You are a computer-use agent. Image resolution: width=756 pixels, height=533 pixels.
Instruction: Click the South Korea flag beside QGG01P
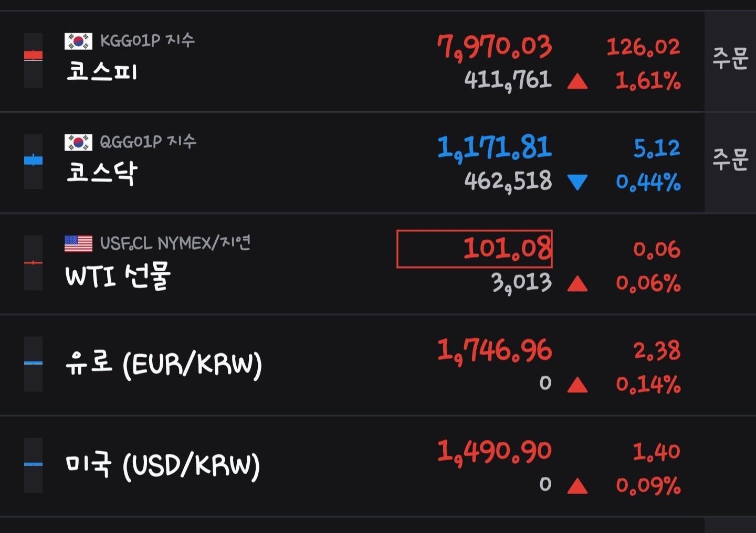[78, 142]
